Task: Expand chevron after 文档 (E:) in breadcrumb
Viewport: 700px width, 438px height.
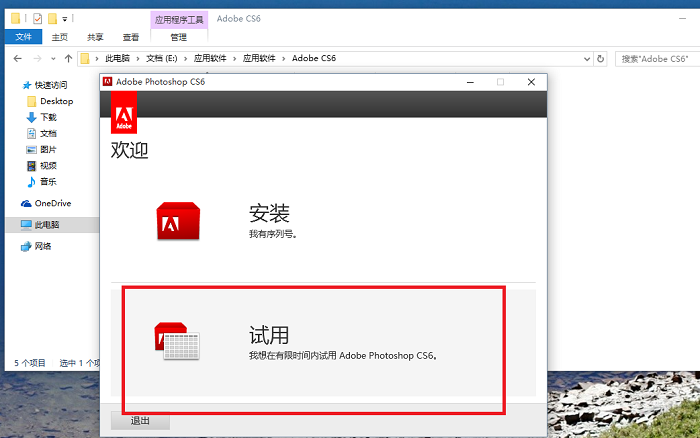Action: (186, 58)
